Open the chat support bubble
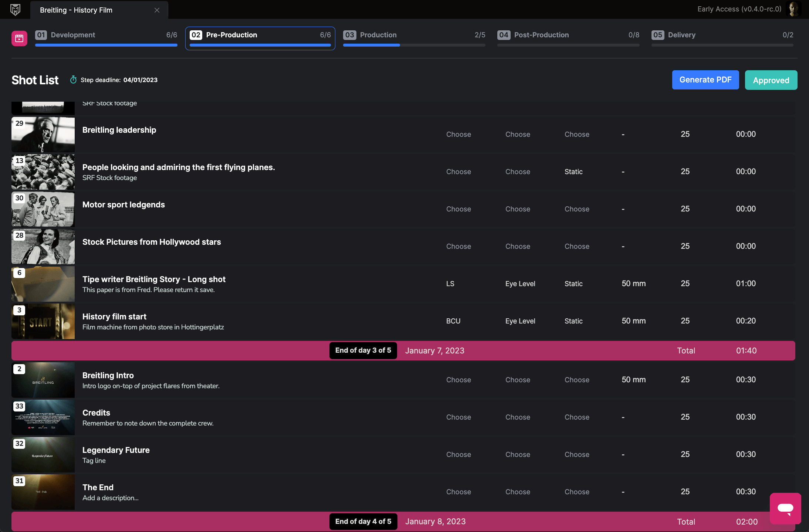Screen dimensions: 809x532 point(785,508)
